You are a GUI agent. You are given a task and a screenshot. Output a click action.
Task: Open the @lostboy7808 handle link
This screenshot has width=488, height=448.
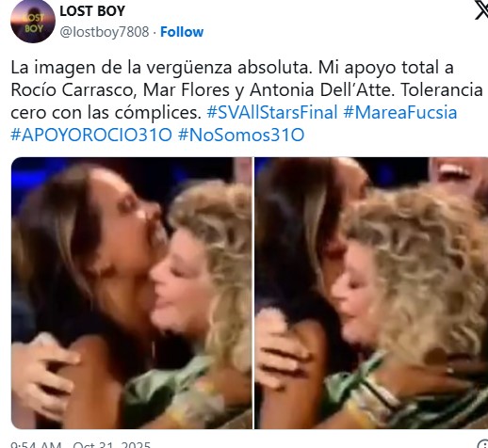pos(105,32)
